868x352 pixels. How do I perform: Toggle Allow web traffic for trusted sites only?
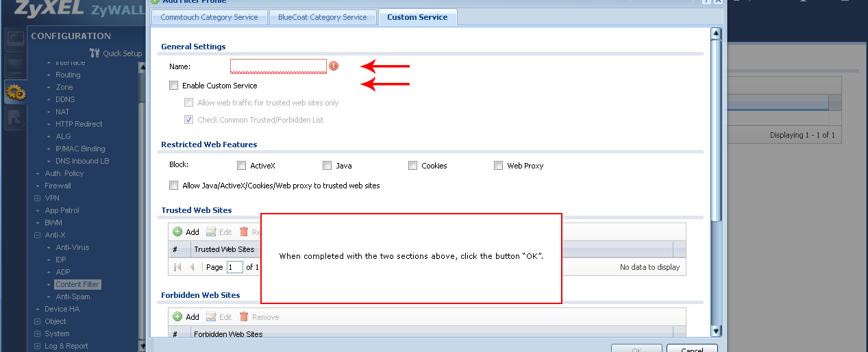(x=188, y=103)
